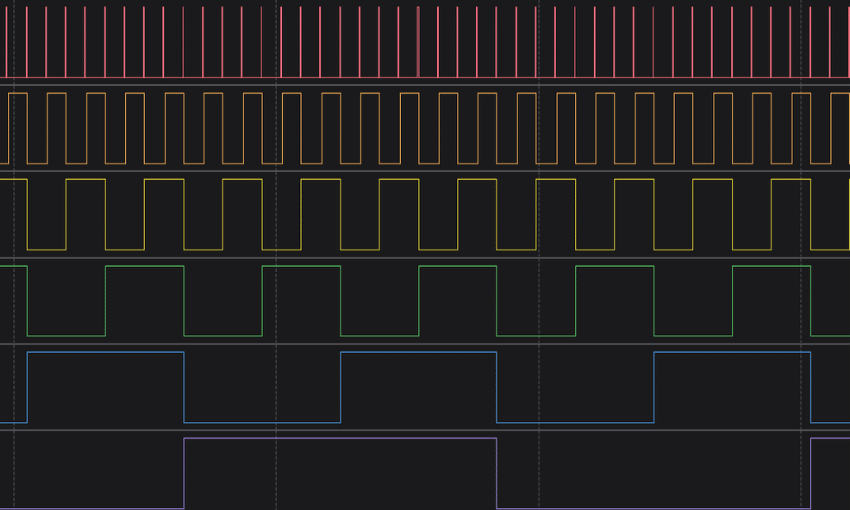The height and width of the screenshot is (510, 850).
Task: Click the first falling edge of purple signal
Action: 497,473
